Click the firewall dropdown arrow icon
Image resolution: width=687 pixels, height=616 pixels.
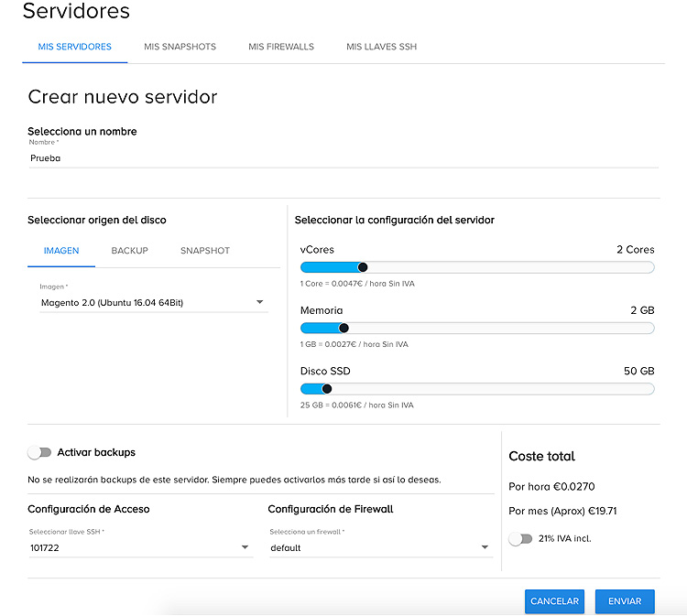485,547
